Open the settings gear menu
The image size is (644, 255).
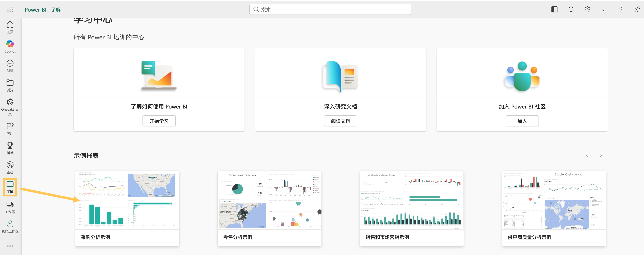(x=587, y=10)
